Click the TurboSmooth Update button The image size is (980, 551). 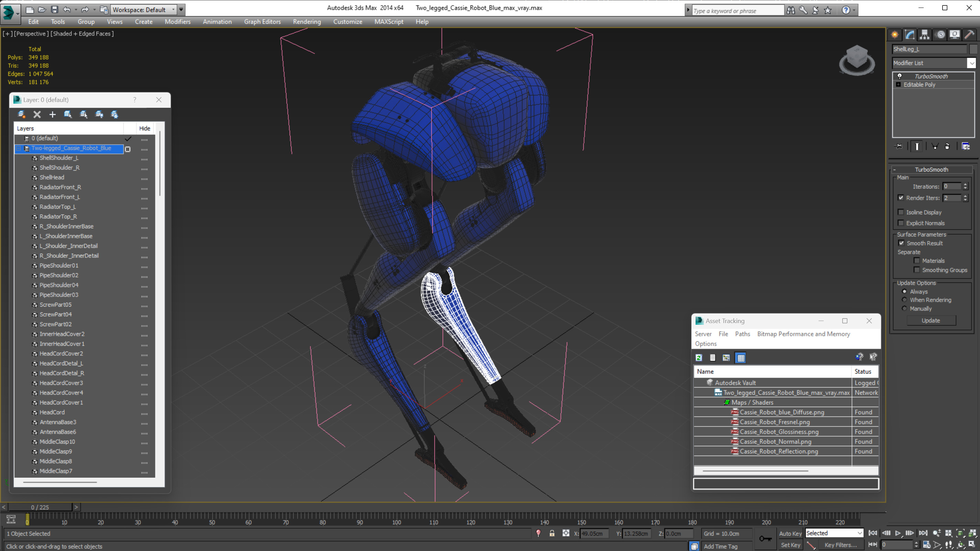pyautogui.click(x=931, y=321)
